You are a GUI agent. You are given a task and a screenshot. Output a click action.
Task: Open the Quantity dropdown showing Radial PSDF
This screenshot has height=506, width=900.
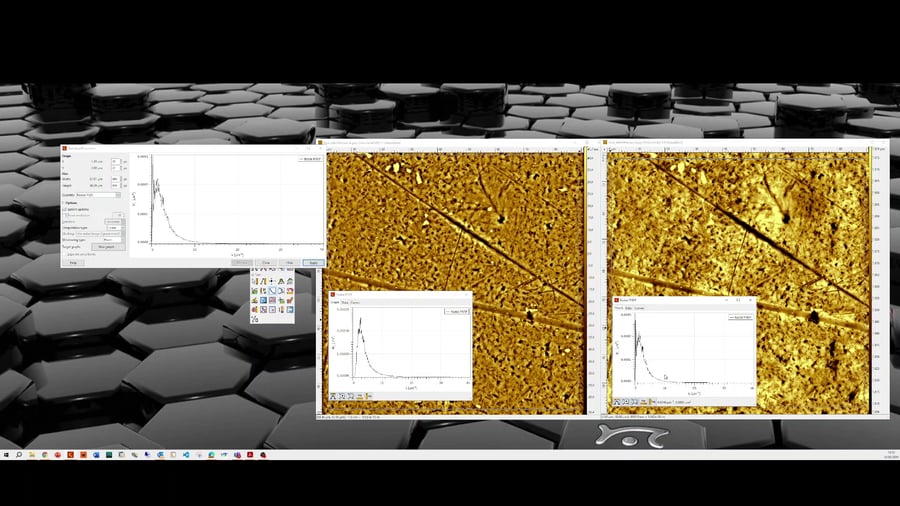98,195
